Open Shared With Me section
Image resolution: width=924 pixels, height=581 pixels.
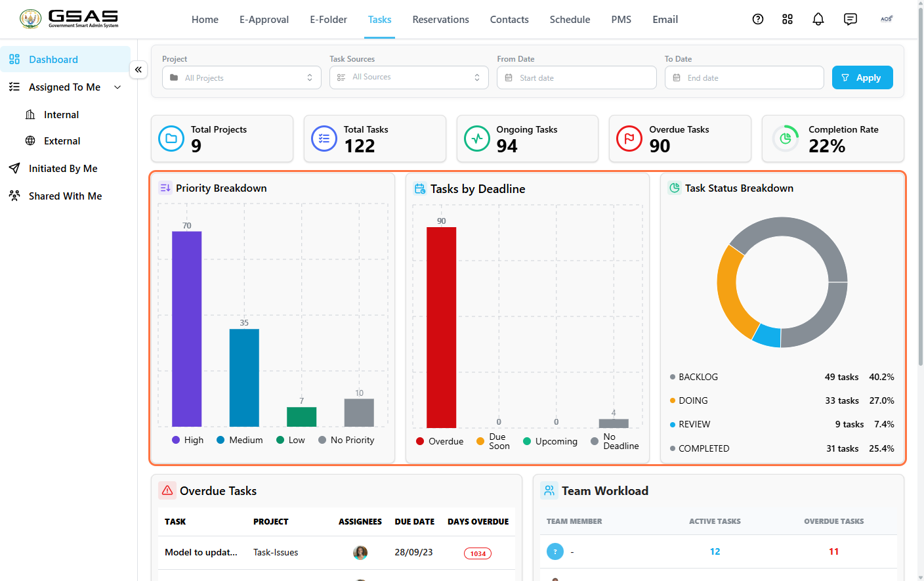pyautogui.click(x=66, y=196)
